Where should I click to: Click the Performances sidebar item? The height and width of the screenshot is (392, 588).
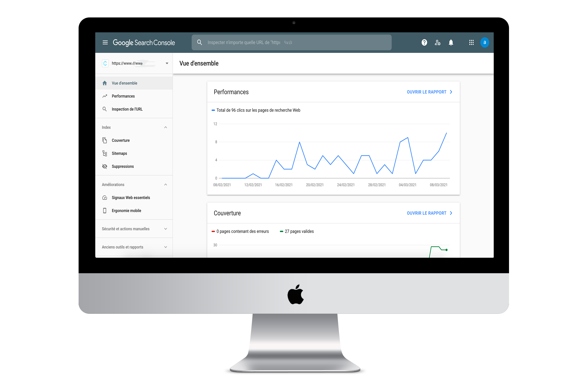(x=123, y=96)
